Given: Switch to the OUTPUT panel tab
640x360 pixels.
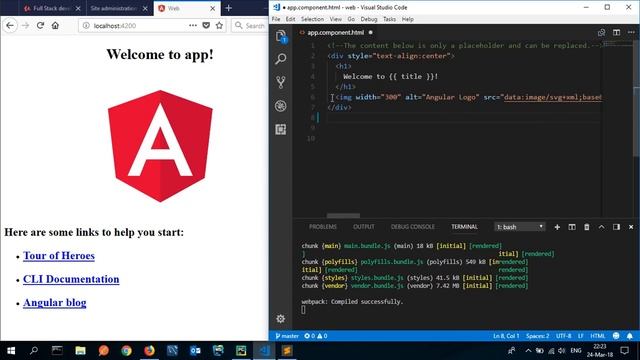Looking at the screenshot, I should click(364, 227).
